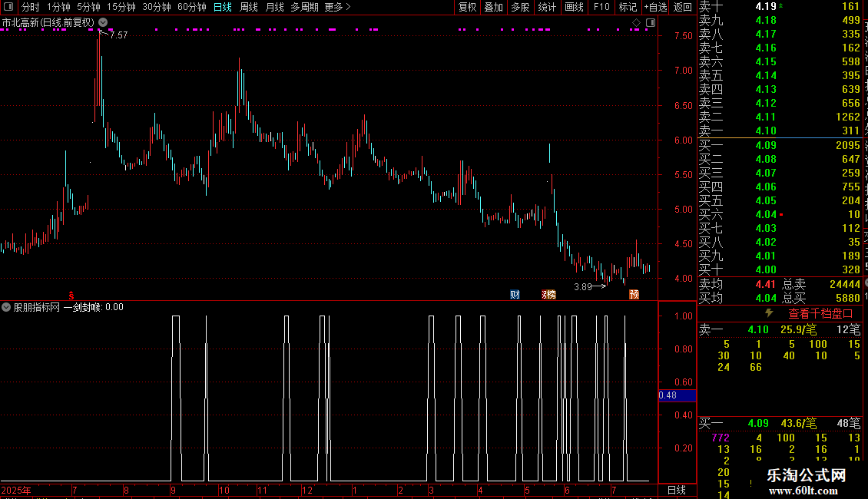Screen dimensions: 868x499
Task: Switch to 30分钟 period tab
Action: tap(157, 7)
